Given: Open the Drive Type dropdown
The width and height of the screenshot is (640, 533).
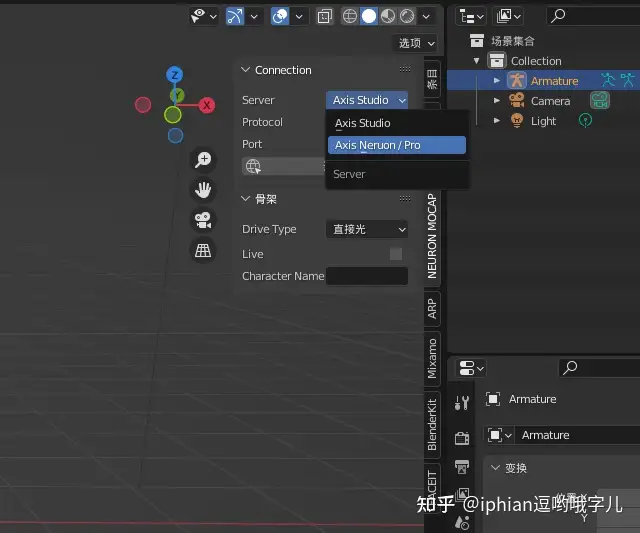Looking at the screenshot, I should pos(367,229).
